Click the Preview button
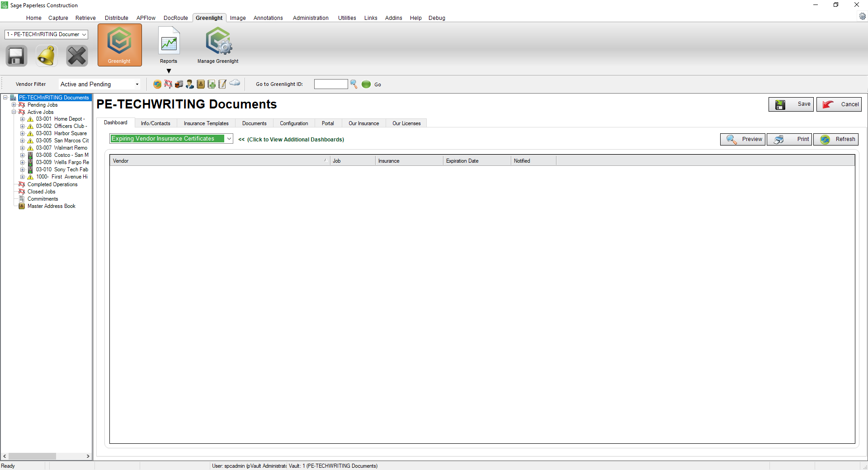 pos(743,139)
